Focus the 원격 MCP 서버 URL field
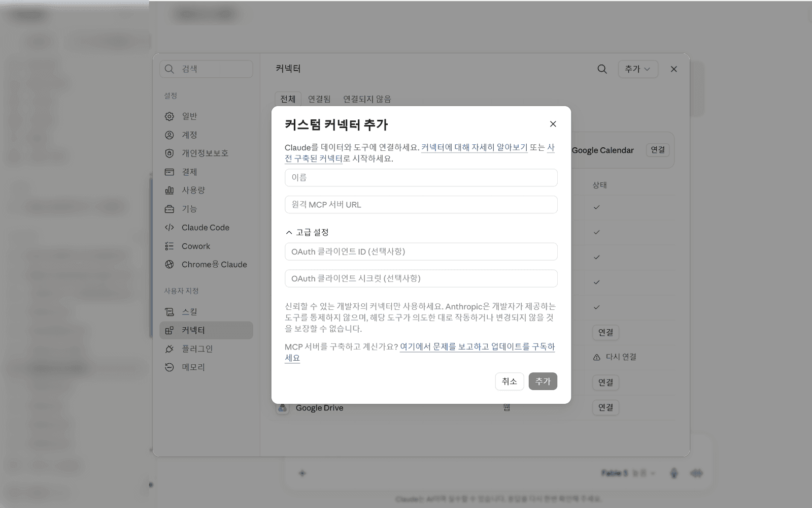The width and height of the screenshot is (812, 508). (421, 205)
